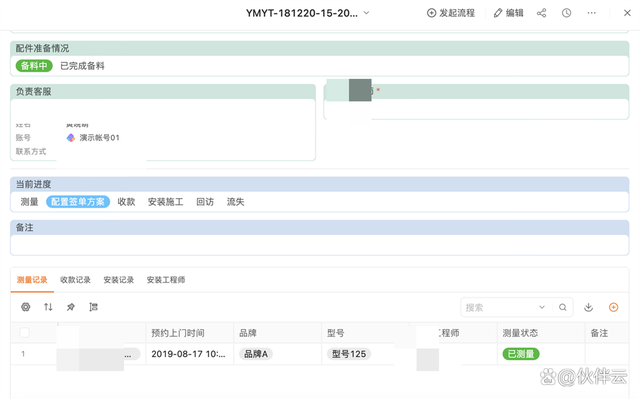640x399 pixels.
Task: Click the 编辑 edit button
Action: [x=509, y=13]
